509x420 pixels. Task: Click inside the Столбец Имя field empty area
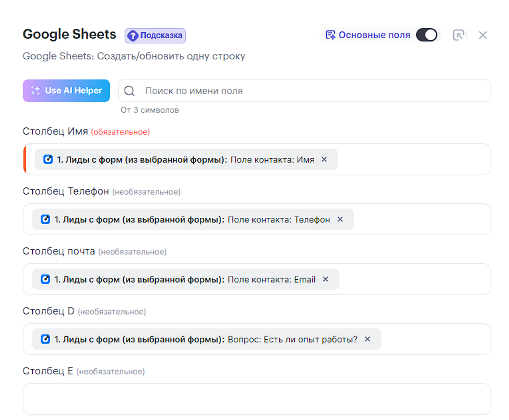coord(412,159)
